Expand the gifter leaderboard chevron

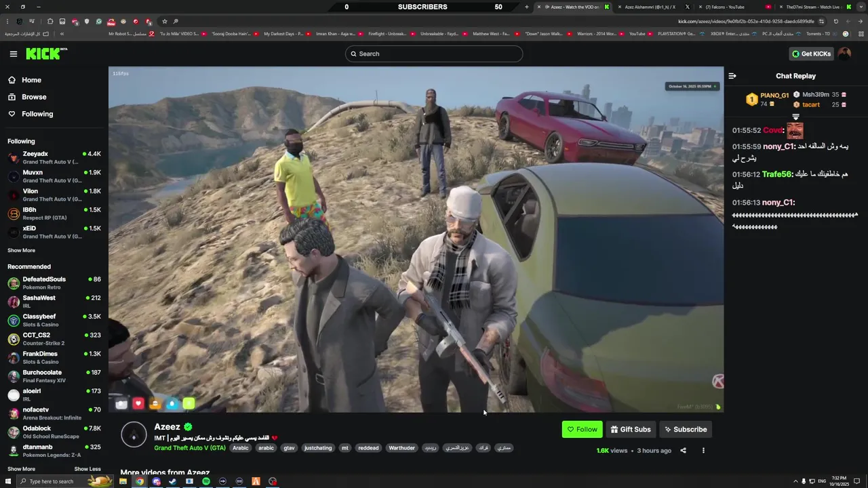[x=796, y=117]
